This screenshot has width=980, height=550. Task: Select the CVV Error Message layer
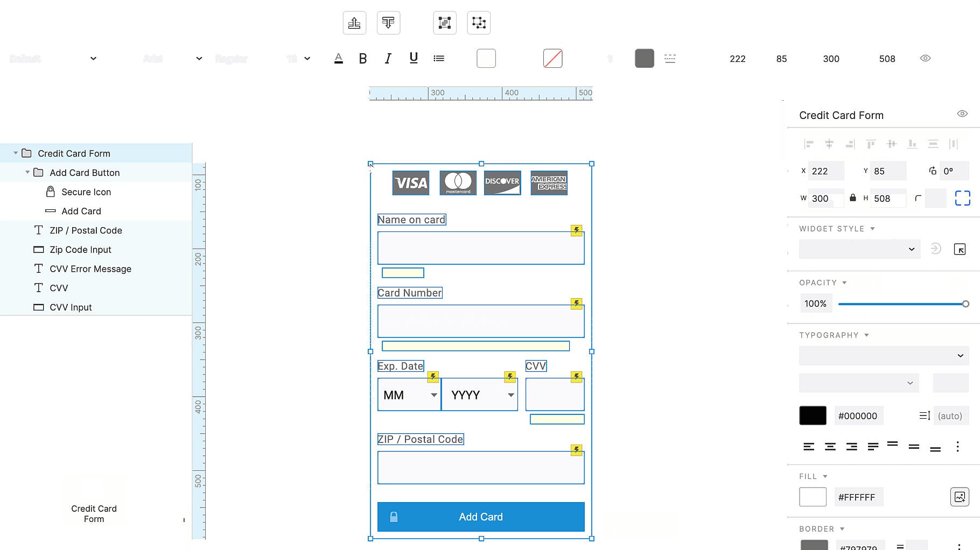[x=96, y=269]
